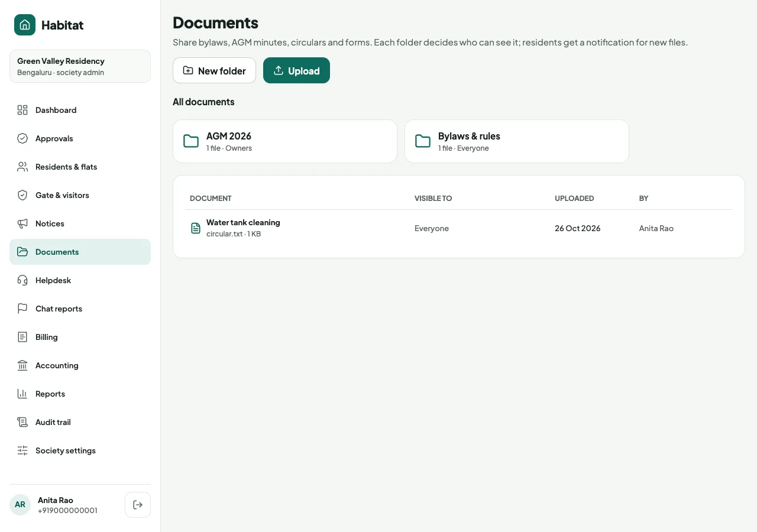Open the Dashboard menu item
Screen dimensions: 757x532
80,110
